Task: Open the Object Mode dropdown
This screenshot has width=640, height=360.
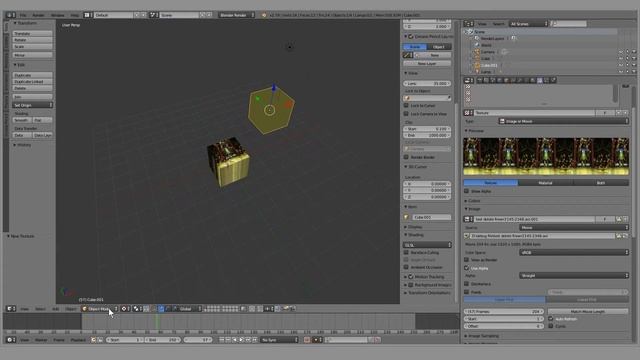Action: tap(100, 309)
